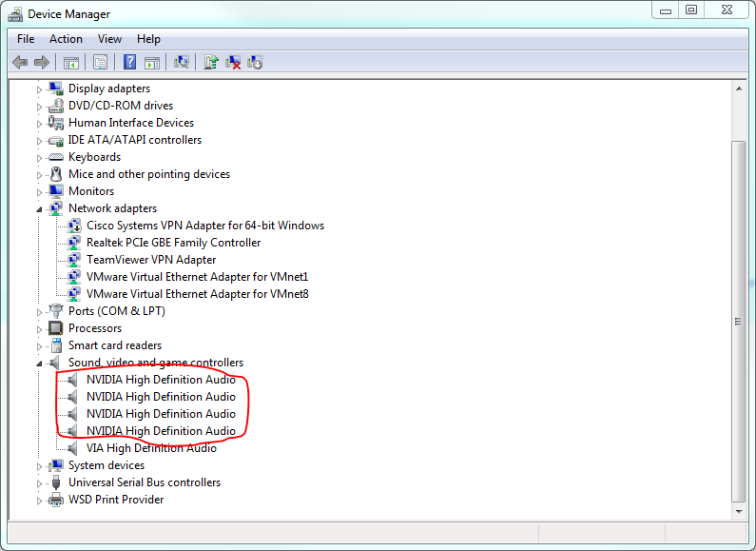Viewport: 756px width, 551px height.
Task: Expand the Processors node
Action: pos(39,329)
